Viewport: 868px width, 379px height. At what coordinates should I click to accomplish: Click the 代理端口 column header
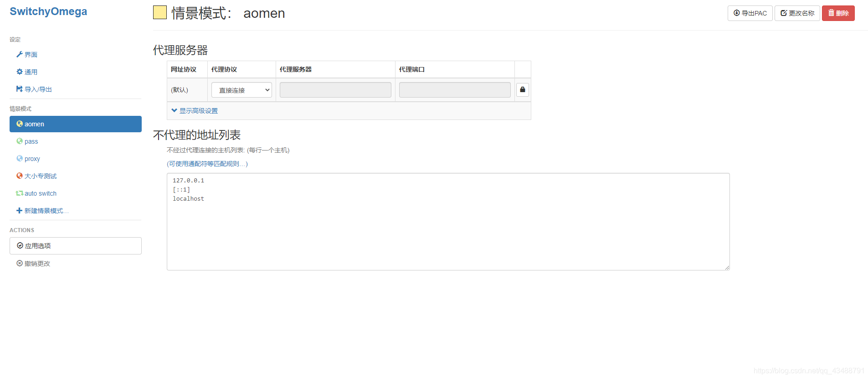[412, 69]
